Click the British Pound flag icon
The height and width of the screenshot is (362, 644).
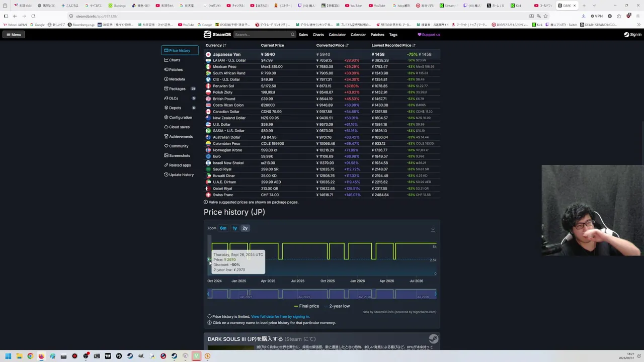pyautogui.click(x=208, y=99)
